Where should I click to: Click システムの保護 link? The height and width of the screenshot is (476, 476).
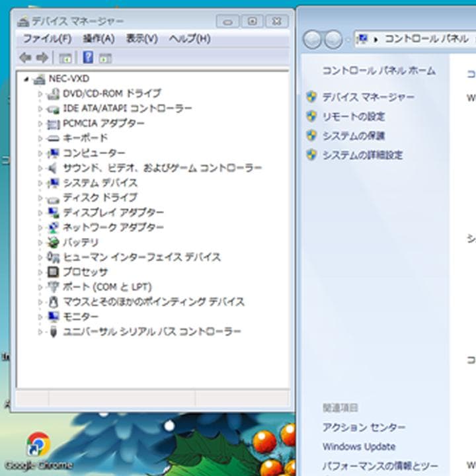coord(353,136)
